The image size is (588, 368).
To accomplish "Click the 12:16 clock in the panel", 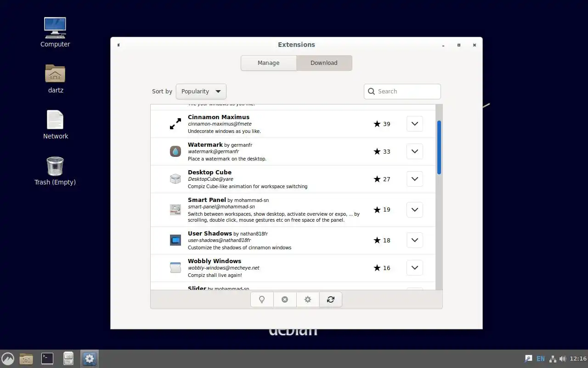I will pyautogui.click(x=578, y=359).
